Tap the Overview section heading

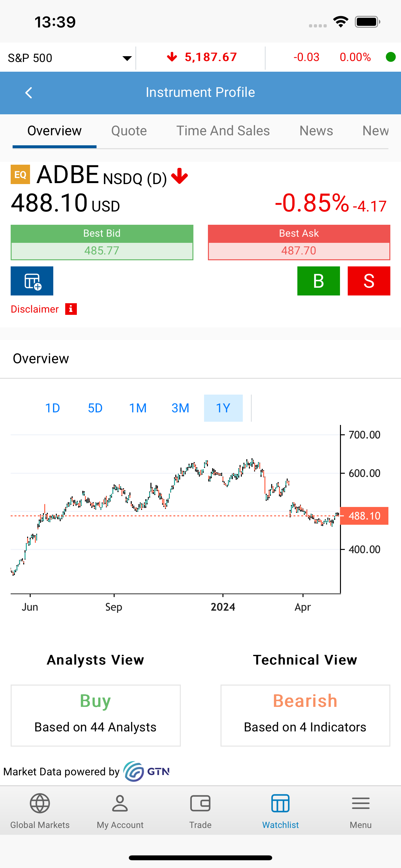point(41,358)
